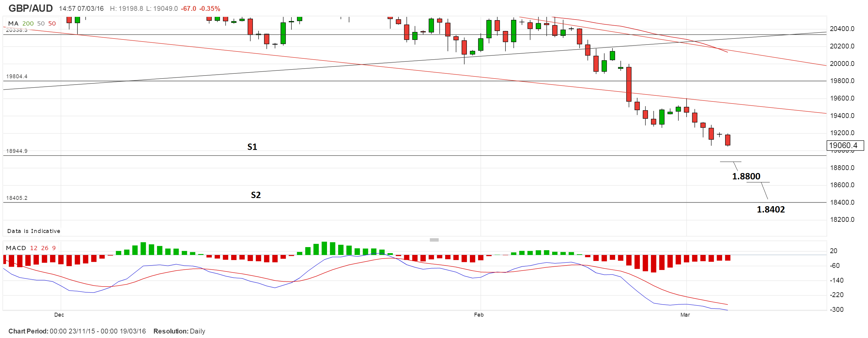This screenshot has width=868, height=338.
Task: Click the MACD 26 parameter value
Action: point(45,248)
